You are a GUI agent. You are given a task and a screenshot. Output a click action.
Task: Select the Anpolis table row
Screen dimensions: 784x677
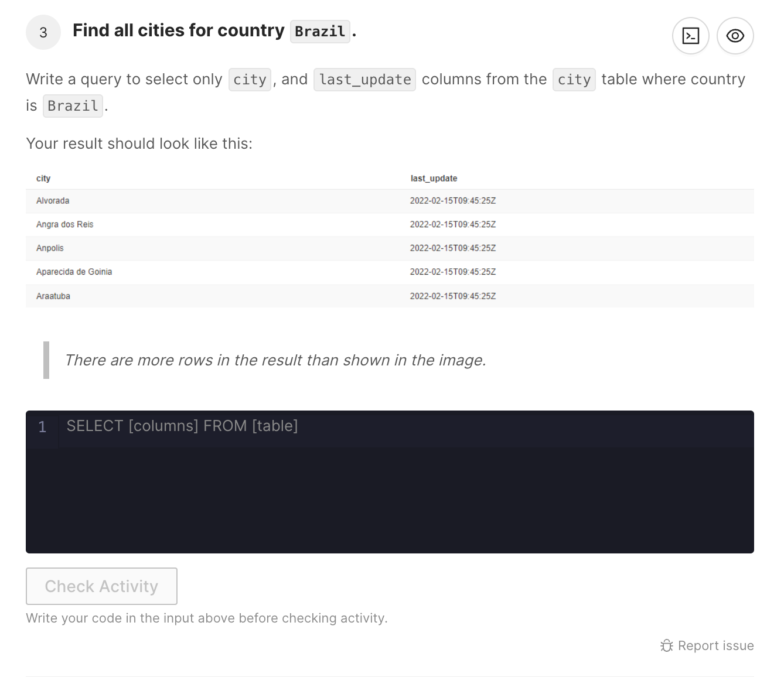coord(390,248)
